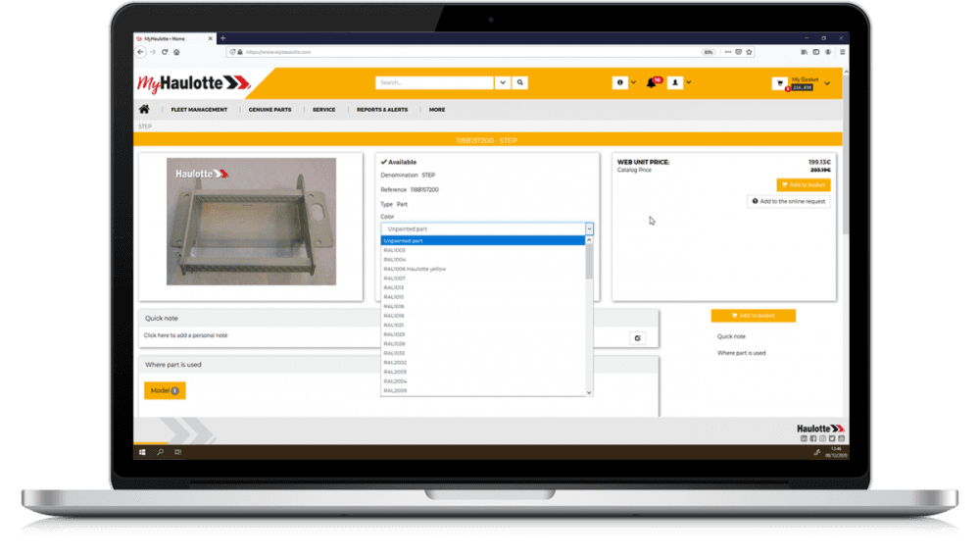Viewport: 980px width, 557px height.
Task: Reload page with browser refresh icon
Action: pos(165,52)
